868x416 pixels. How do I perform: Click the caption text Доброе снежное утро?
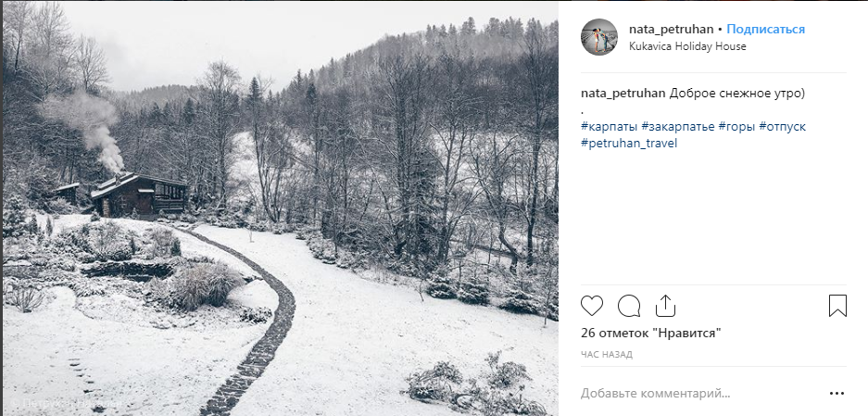737,94
